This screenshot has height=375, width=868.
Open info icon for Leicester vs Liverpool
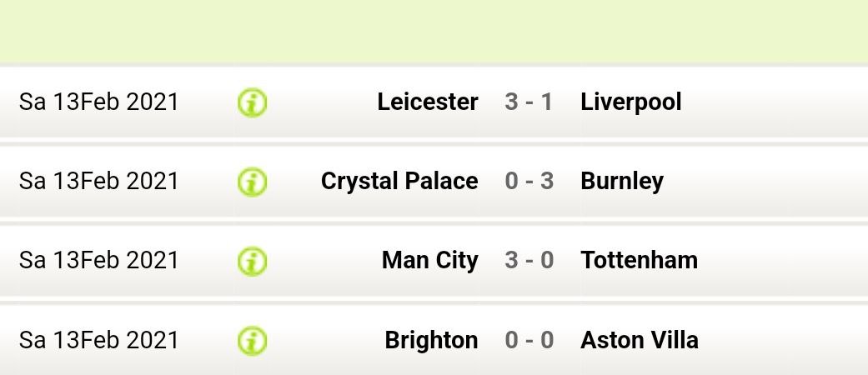click(x=252, y=102)
